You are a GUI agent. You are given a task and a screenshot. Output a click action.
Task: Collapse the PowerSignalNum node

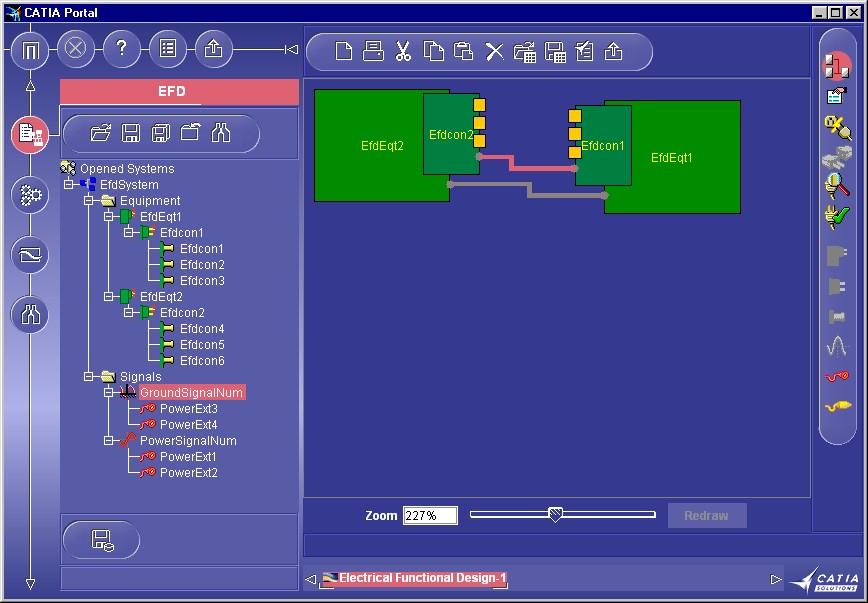[x=108, y=441]
